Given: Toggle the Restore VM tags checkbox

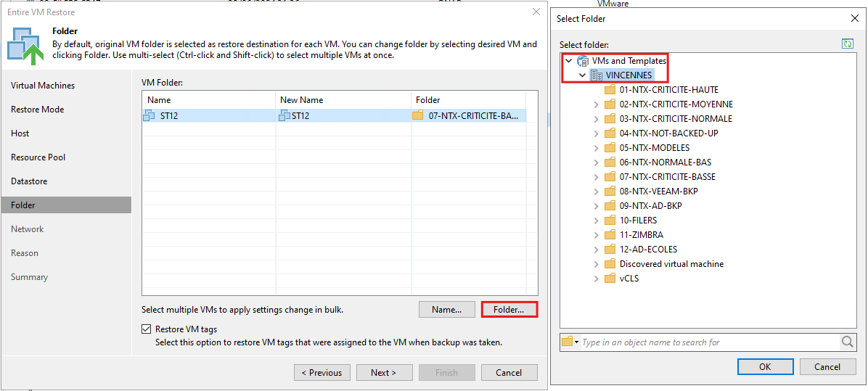Looking at the screenshot, I should click(146, 329).
